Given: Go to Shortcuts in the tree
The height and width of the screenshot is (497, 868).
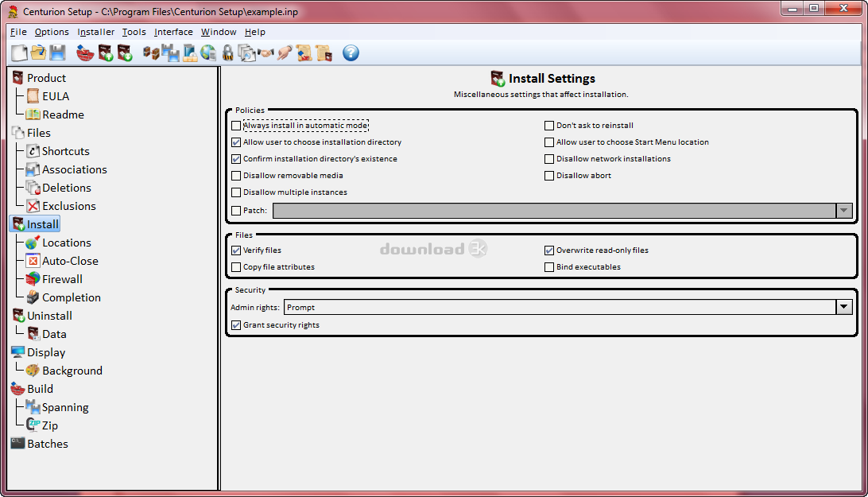Looking at the screenshot, I should [x=66, y=151].
